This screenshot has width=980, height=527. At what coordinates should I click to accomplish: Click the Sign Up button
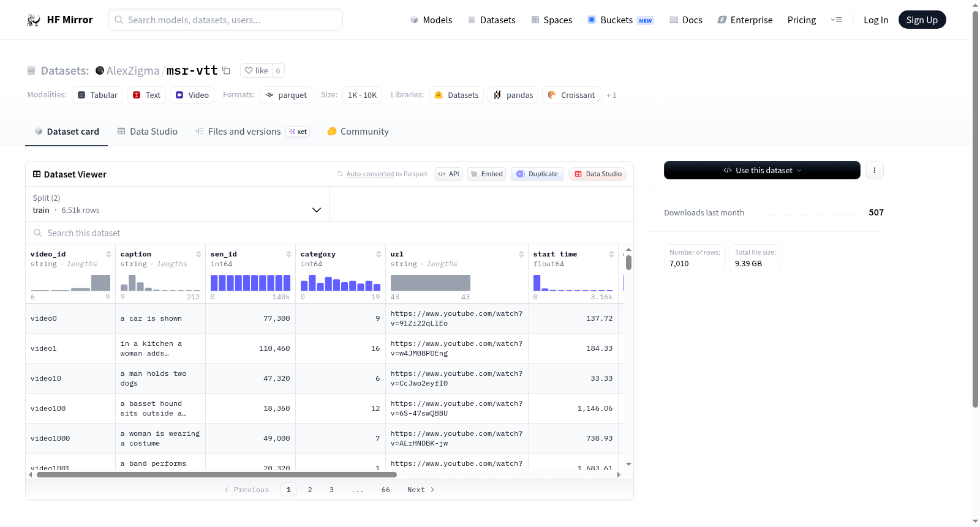click(922, 20)
